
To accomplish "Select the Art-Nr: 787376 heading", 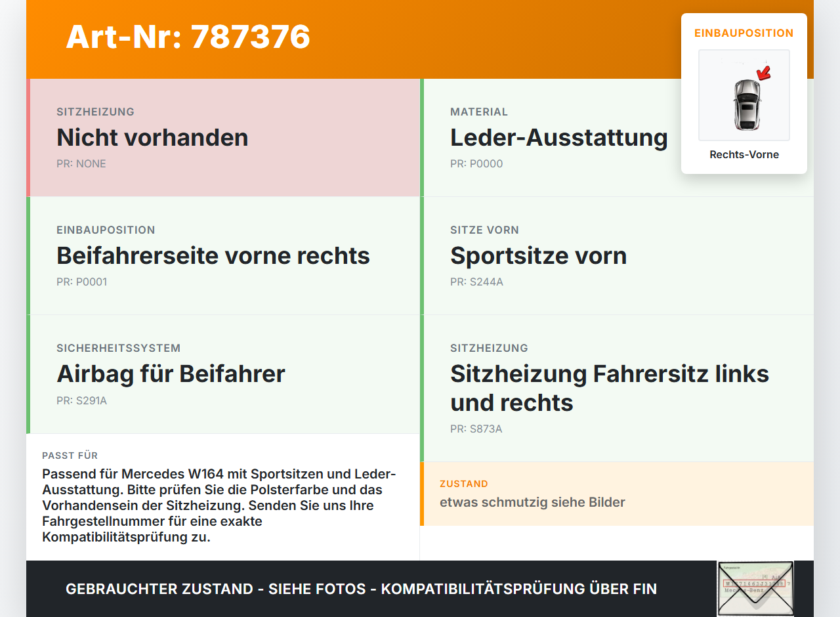I will tap(188, 37).
